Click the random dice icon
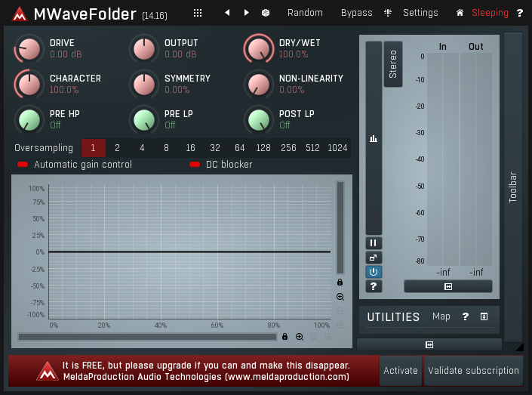532x395 pixels. click(x=266, y=13)
